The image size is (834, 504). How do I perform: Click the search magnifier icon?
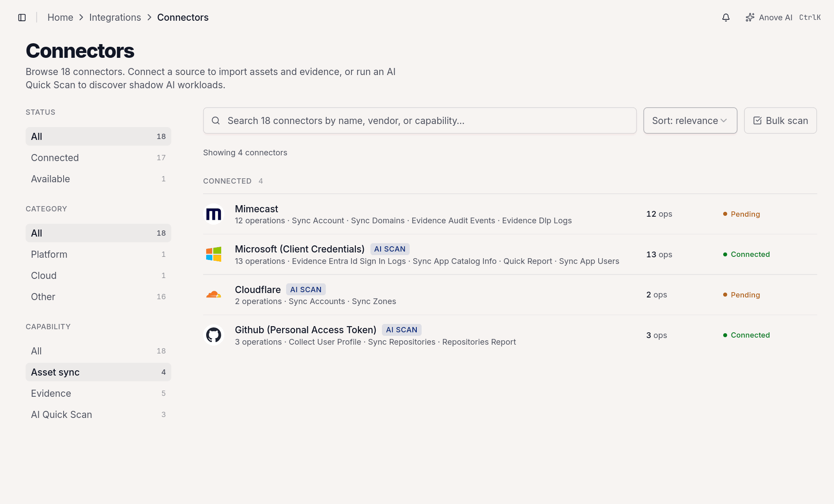216,120
